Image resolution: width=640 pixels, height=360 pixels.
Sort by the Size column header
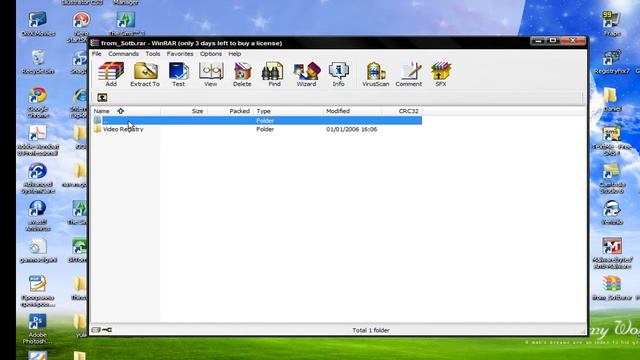[184, 111]
